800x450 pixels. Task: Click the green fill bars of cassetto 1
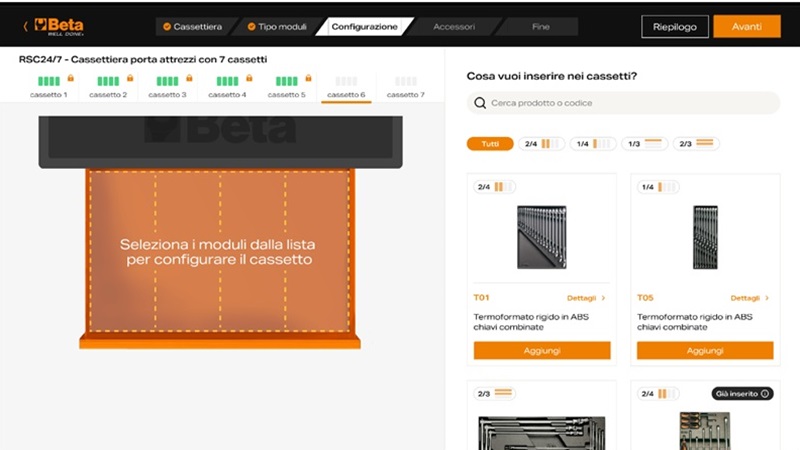[x=49, y=81]
